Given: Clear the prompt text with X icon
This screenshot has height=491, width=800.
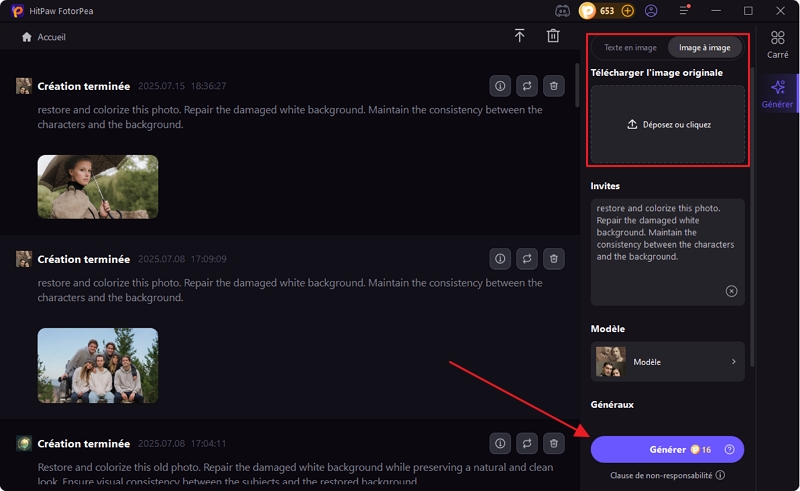Looking at the screenshot, I should pos(731,291).
